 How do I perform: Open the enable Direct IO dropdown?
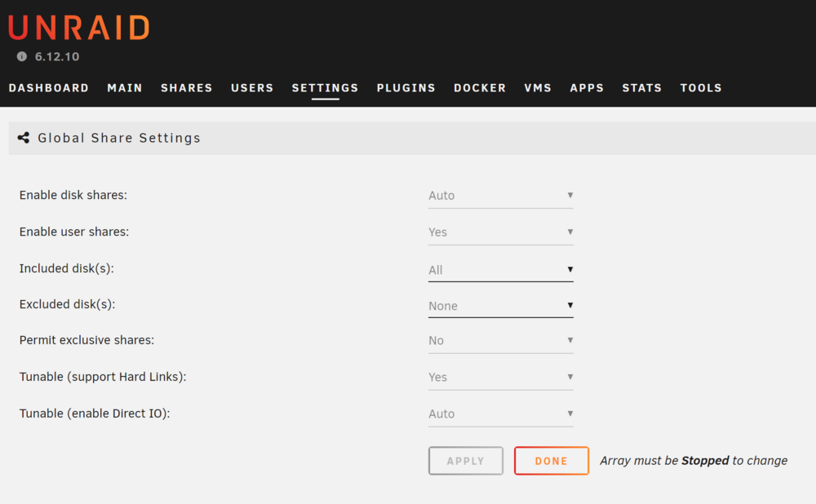(501, 414)
